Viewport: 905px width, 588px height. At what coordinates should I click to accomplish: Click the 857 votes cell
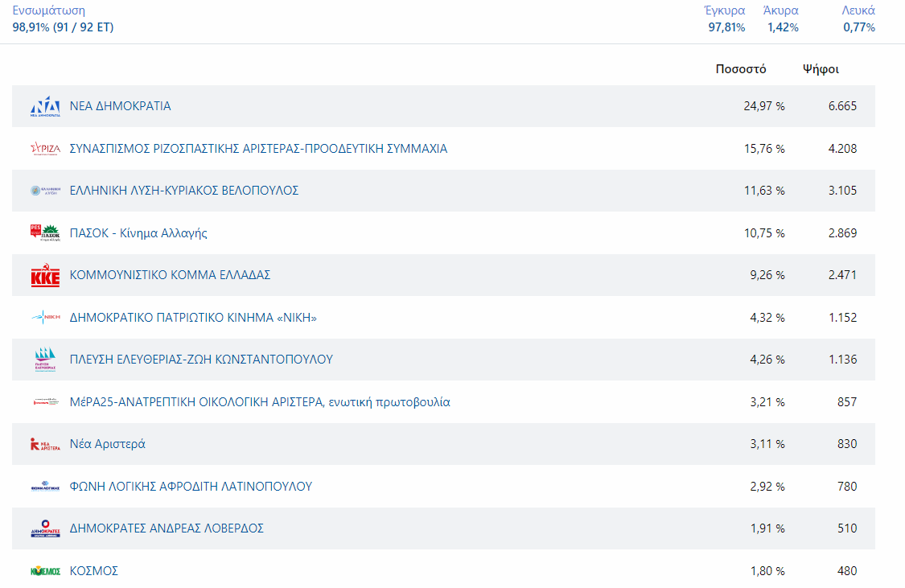[x=847, y=402]
